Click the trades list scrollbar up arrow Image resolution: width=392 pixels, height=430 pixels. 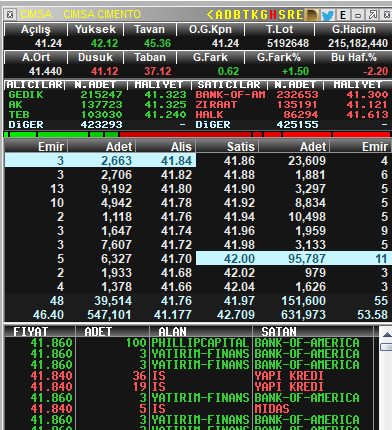(386, 334)
